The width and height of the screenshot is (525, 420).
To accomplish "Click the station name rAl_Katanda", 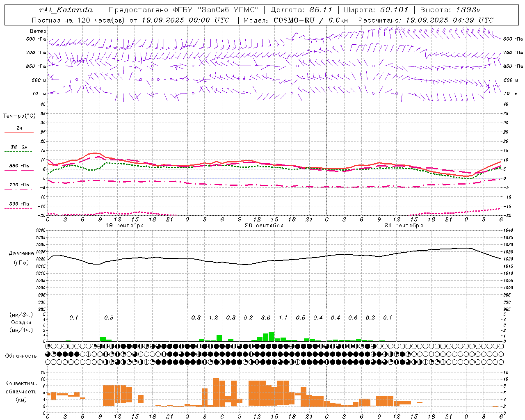I will click(66, 10).
